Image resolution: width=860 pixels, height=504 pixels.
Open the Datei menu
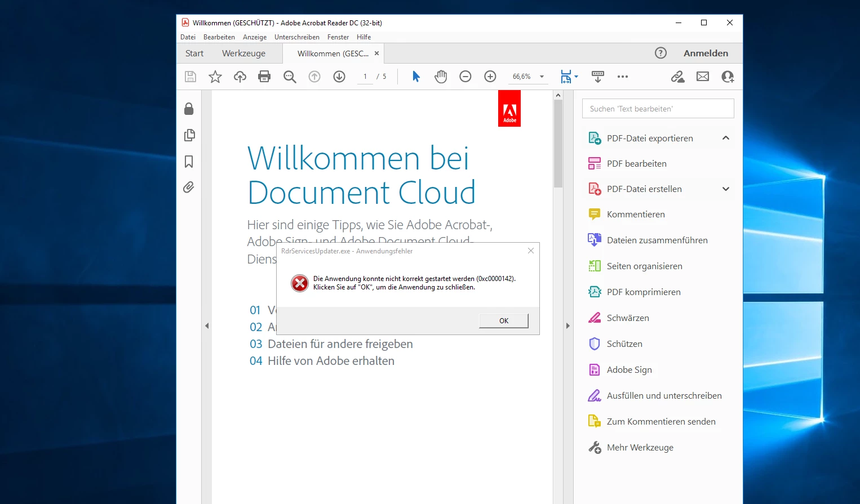pyautogui.click(x=188, y=37)
